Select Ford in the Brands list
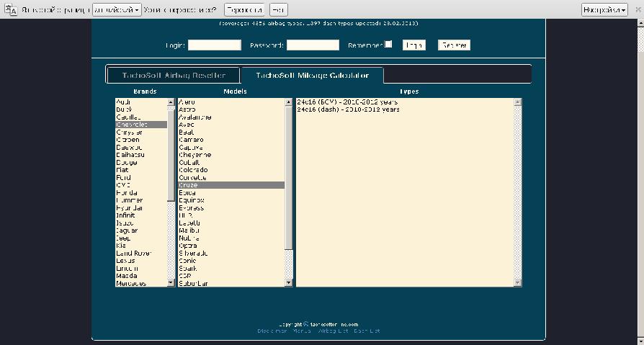Screen dimensions: 644x345 [x=124, y=177]
